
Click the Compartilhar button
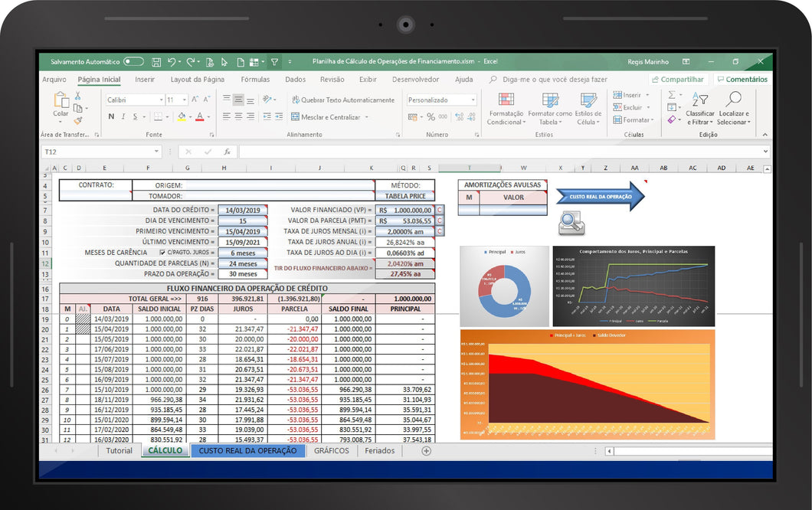pos(677,79)
